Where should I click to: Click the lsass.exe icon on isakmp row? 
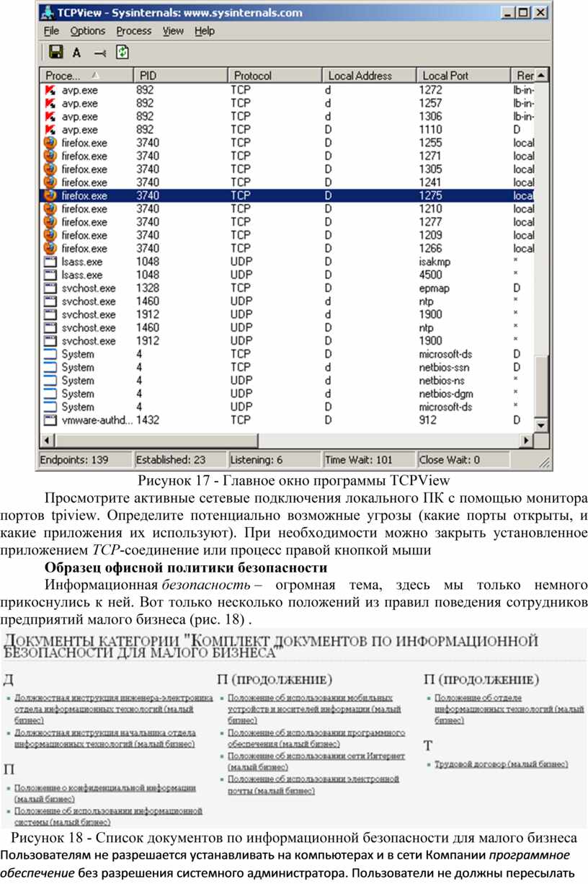(50, 262)
